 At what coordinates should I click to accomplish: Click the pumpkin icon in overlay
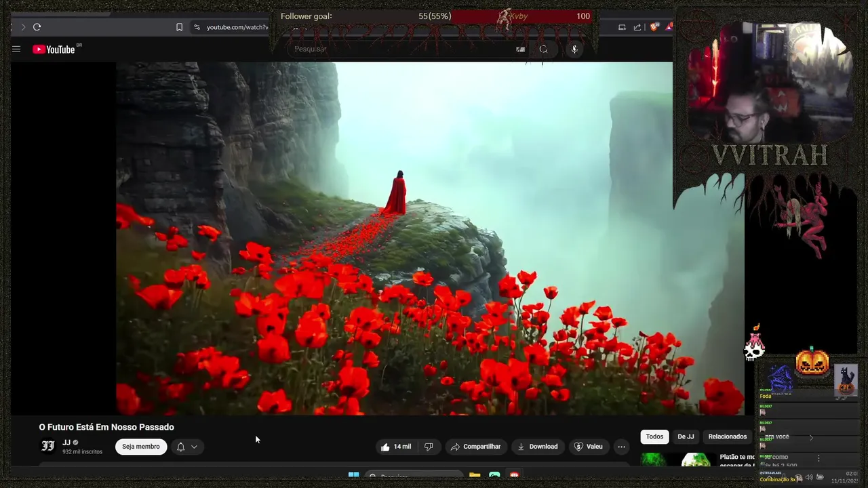pyautogui.click(x=812, y=363)
